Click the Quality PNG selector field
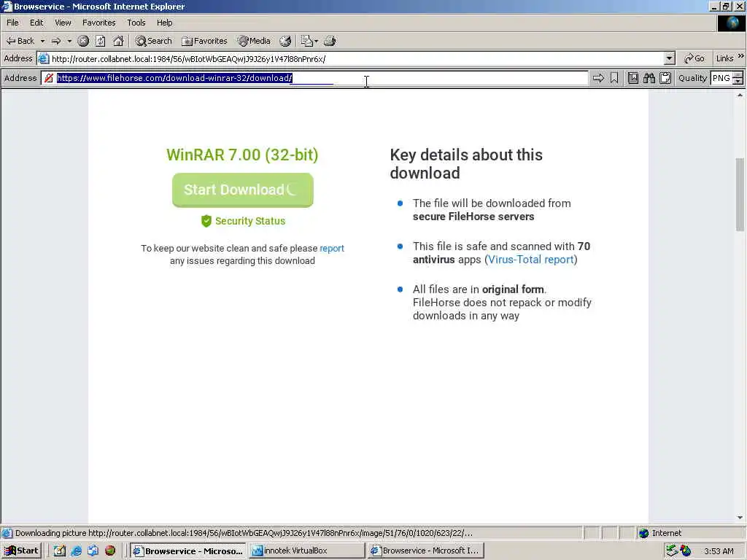The height and width of the screenshot is (560, 747). point(721,78)
